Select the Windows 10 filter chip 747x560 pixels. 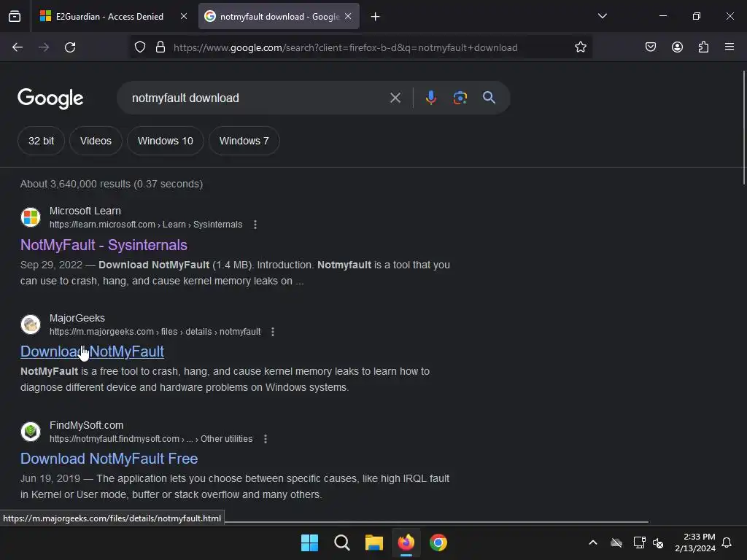(x=166, y=141)
